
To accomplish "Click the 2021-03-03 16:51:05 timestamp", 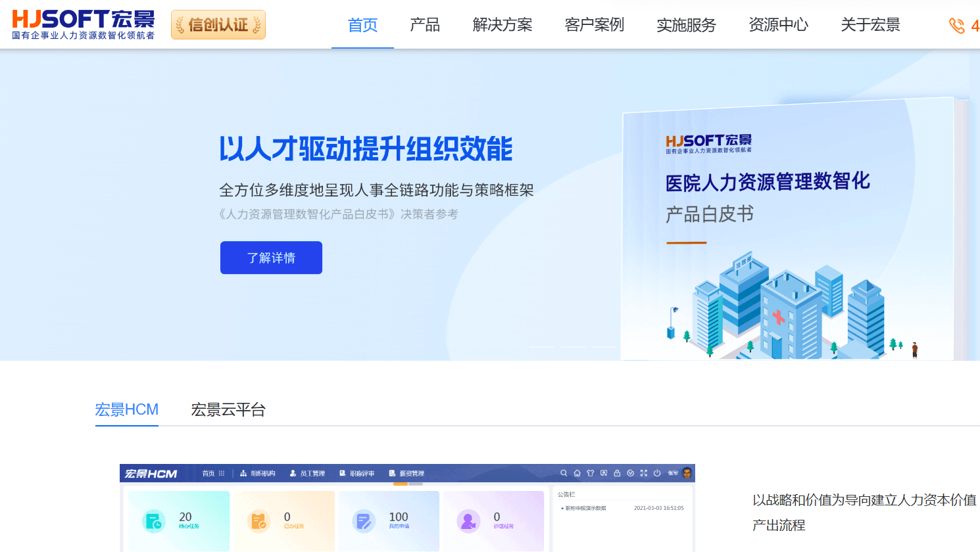I will click(659, 508).
